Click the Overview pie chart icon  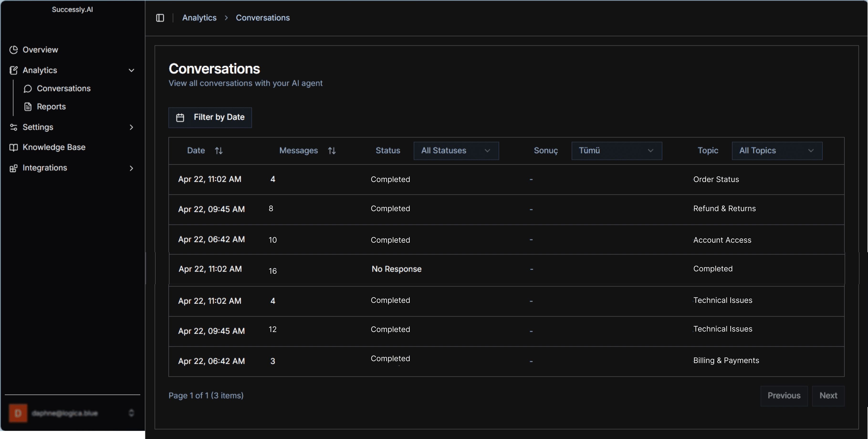tap(13, 50)
